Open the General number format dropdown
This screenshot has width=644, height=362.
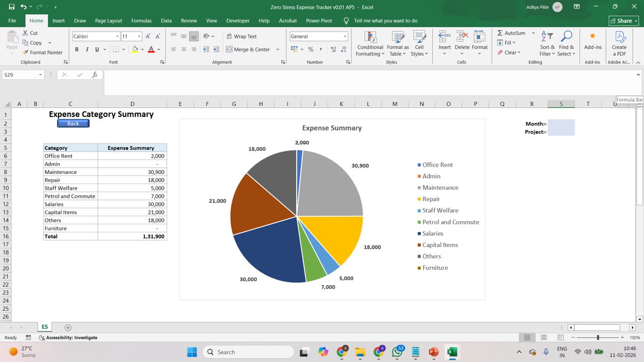coord(345,37)
